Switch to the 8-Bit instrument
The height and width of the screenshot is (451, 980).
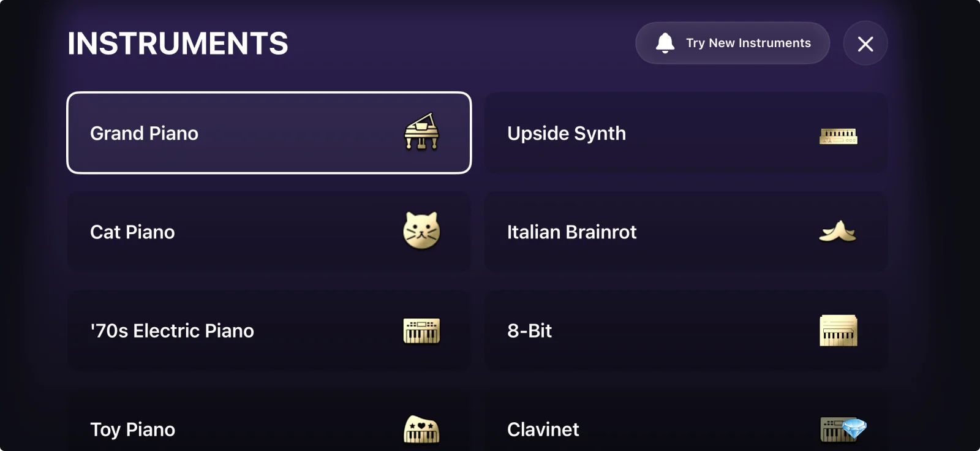point(686,330)
